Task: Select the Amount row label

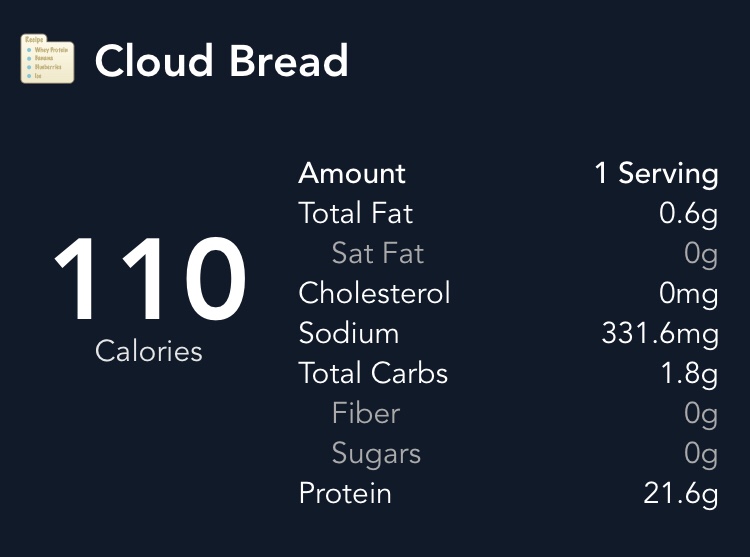Action: (x=352, y=173)
